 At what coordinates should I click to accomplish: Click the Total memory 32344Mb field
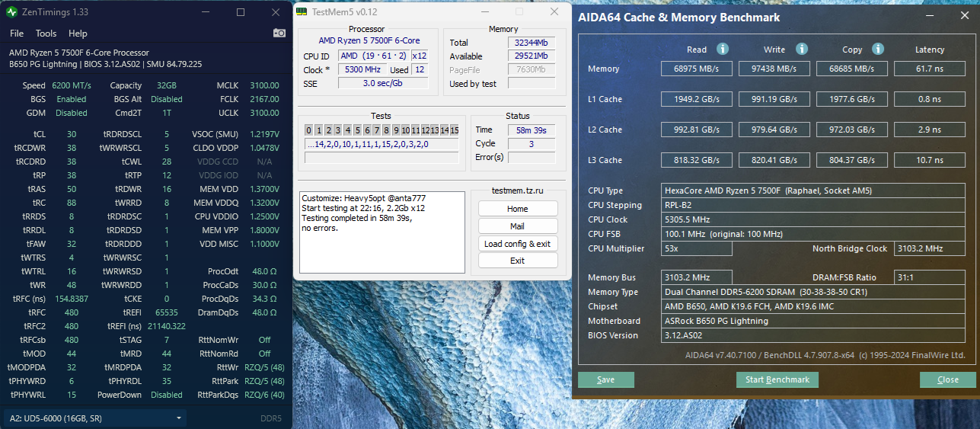coord(531,43)
